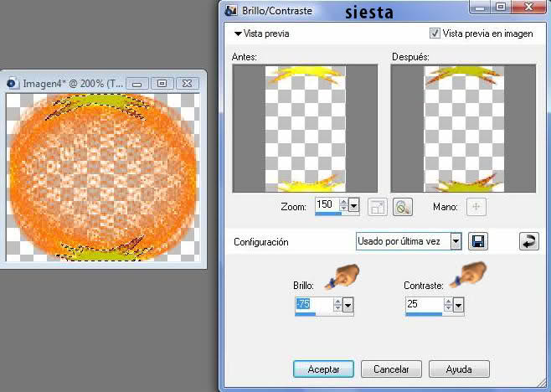Click the blue Brillo slider bar
The width and height of the screenshot is (551, 392).
coord(306,314)
